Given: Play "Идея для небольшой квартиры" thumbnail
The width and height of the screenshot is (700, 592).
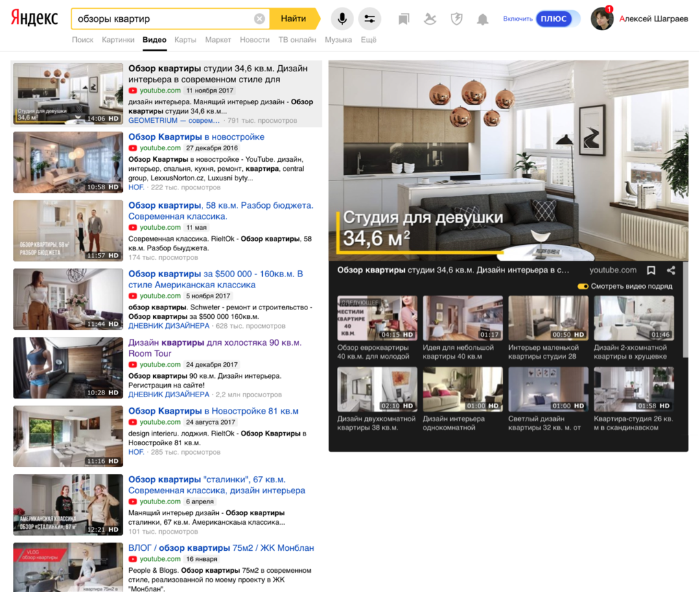Looking at the screenshot, I should pos(462,318).
